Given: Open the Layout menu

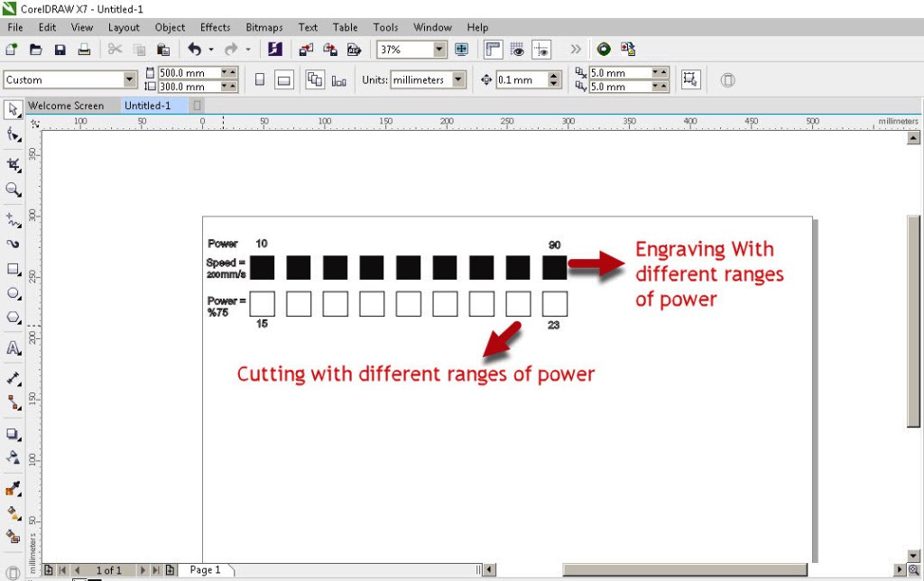Looking at the screenshot, I should [x=124, y=27].
